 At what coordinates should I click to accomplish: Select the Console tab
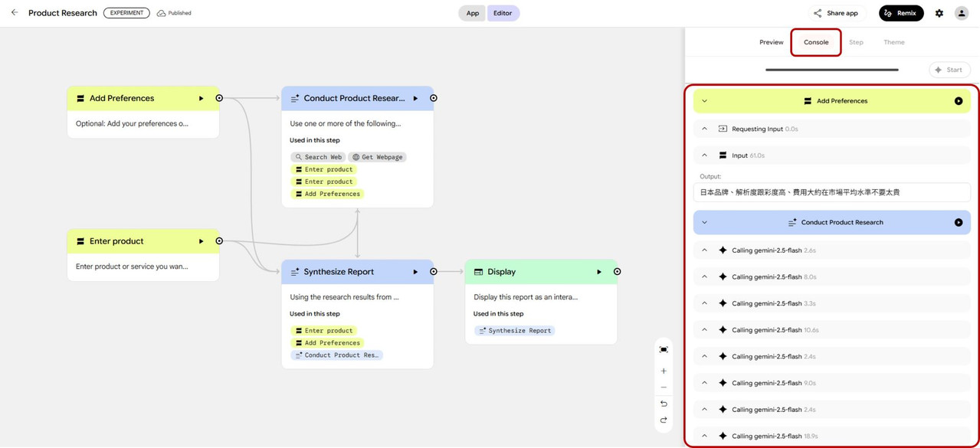[816, 42]
